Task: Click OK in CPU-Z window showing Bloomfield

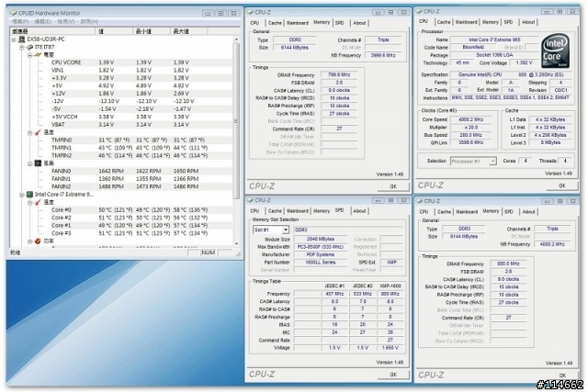Action: pos(562,185)
